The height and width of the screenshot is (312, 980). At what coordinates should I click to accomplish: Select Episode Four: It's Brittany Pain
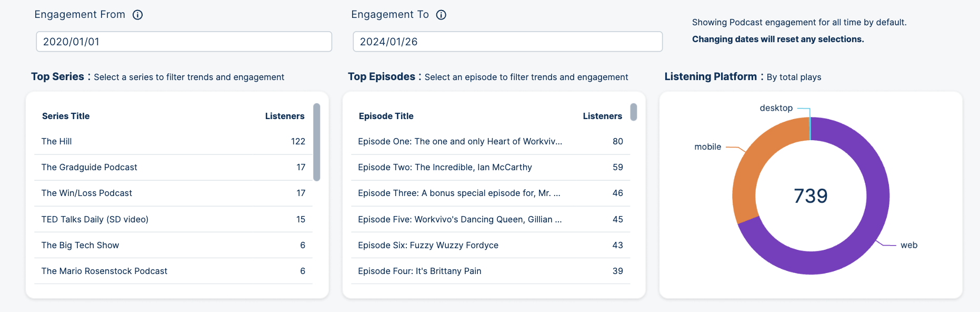pyautogui.click(x=491, y=271)
